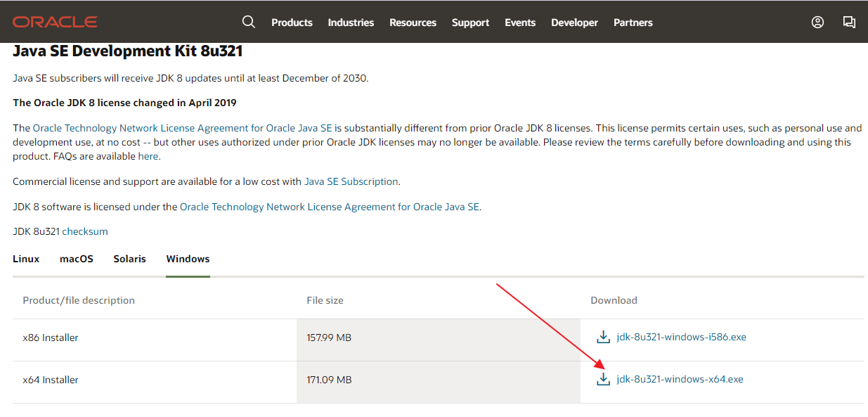
Task: Click the 'Download' column header
Action: point(614,300)
